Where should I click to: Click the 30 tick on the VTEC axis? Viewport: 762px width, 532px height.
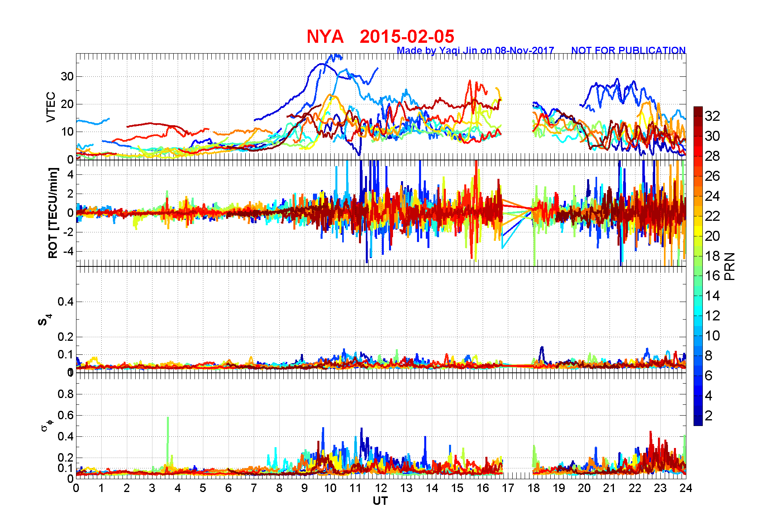coord(67,76)
